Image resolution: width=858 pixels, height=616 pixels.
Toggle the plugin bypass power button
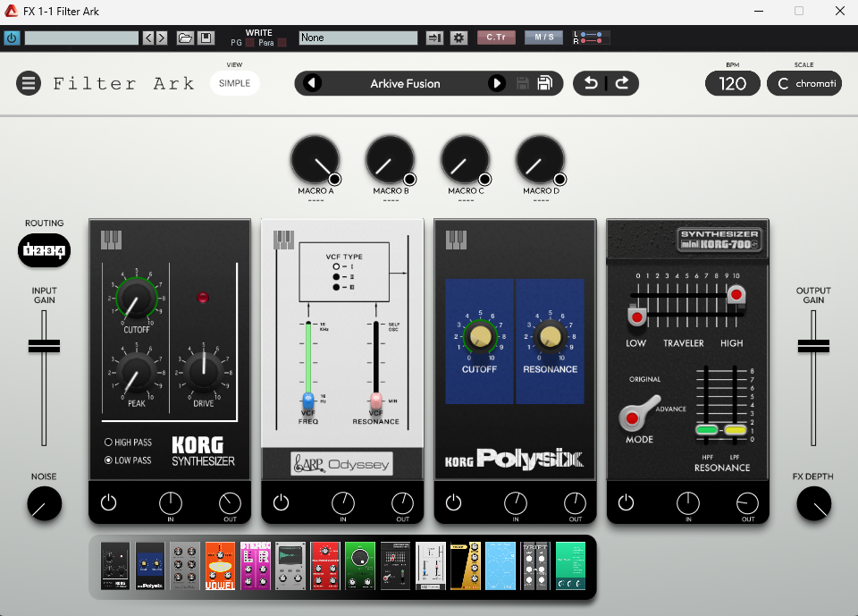click(x=12, y=38)
